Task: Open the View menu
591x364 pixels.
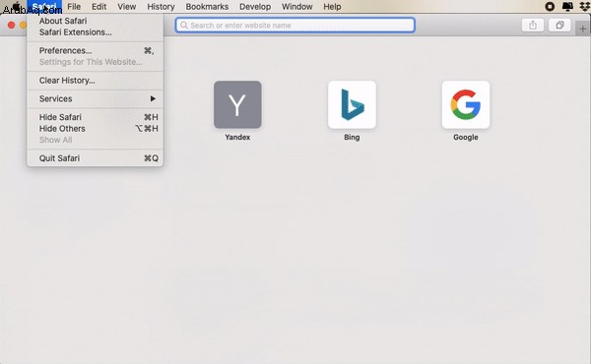Action: pos(127,7)
